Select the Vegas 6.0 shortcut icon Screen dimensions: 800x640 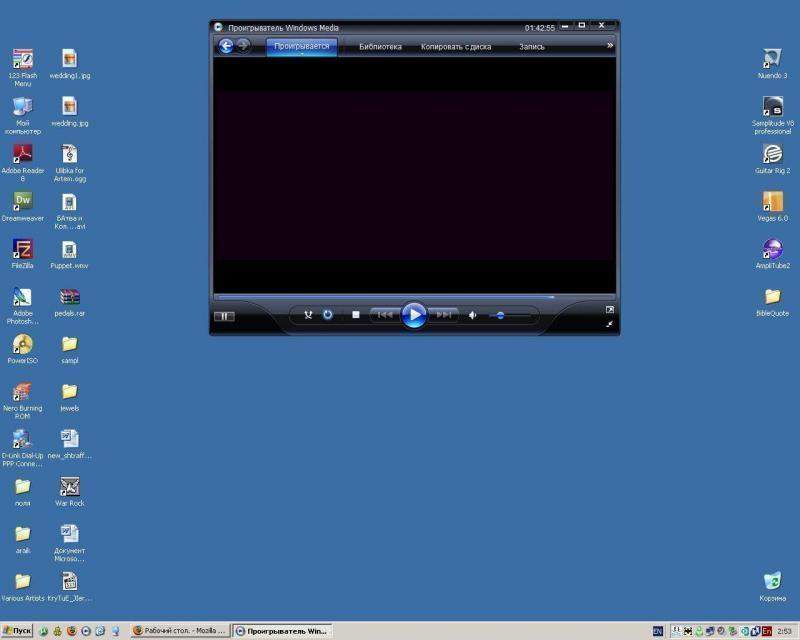(772, 207)
